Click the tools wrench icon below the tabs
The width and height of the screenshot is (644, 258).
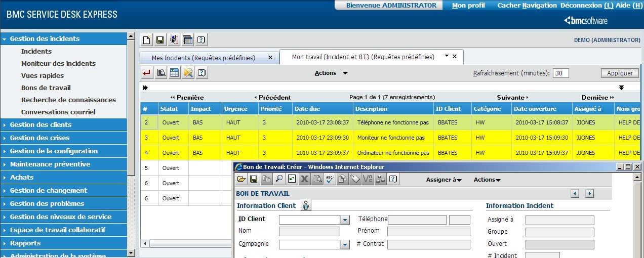[x=188, y=73]
